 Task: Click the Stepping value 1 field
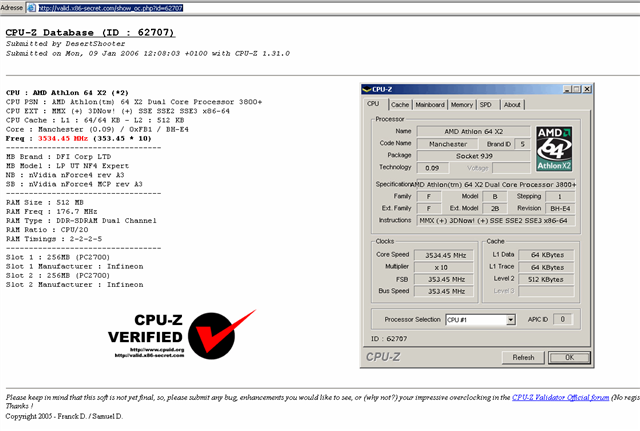click(x=560, y=196)
